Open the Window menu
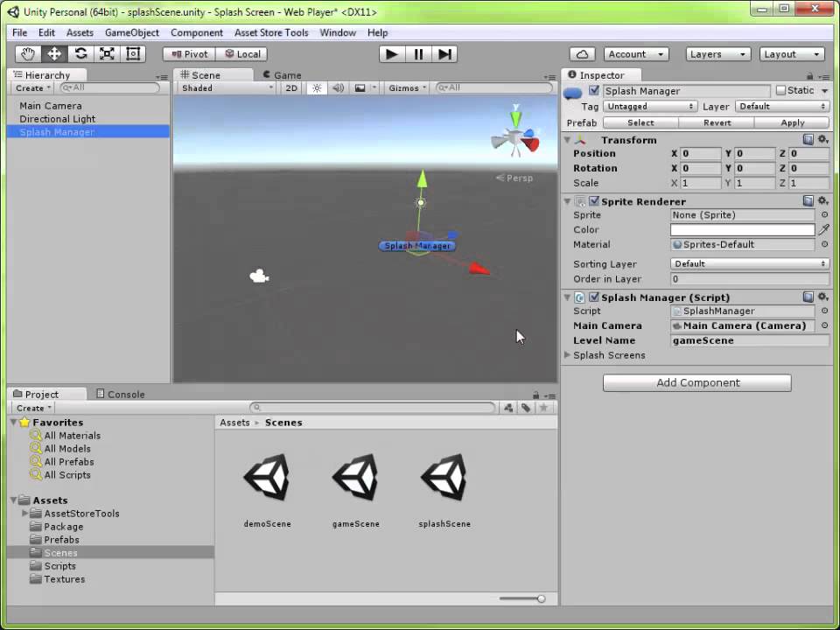 pos(338,32)
